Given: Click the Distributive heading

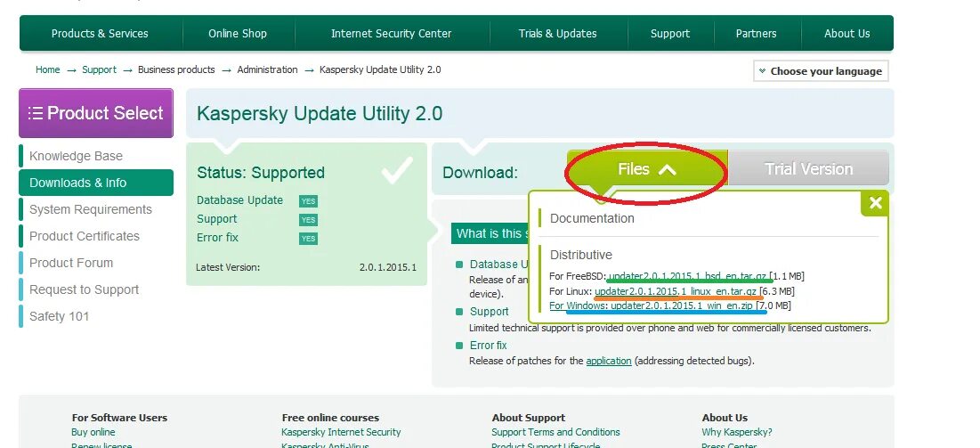Looking at the screenshot, I should pyautogui.click(x=580, y=255).
